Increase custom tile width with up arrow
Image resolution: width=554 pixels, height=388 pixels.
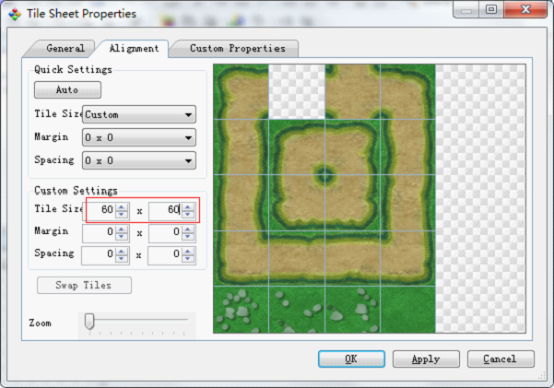(x=122, y=207)
